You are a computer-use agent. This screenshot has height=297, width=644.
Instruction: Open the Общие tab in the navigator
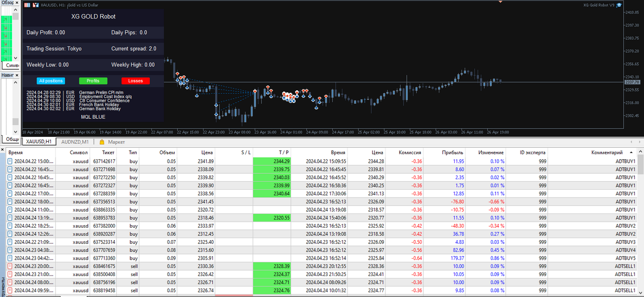(x=10, y=139)
